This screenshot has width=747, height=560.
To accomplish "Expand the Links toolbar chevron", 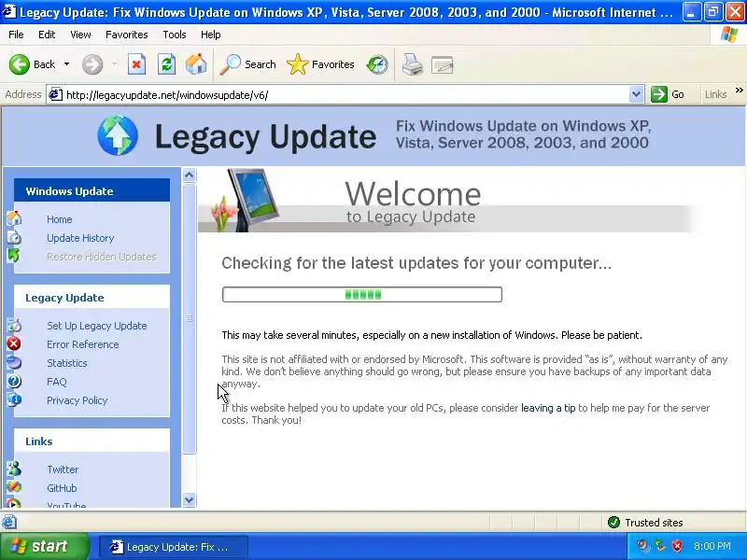I will click(739, 90).
